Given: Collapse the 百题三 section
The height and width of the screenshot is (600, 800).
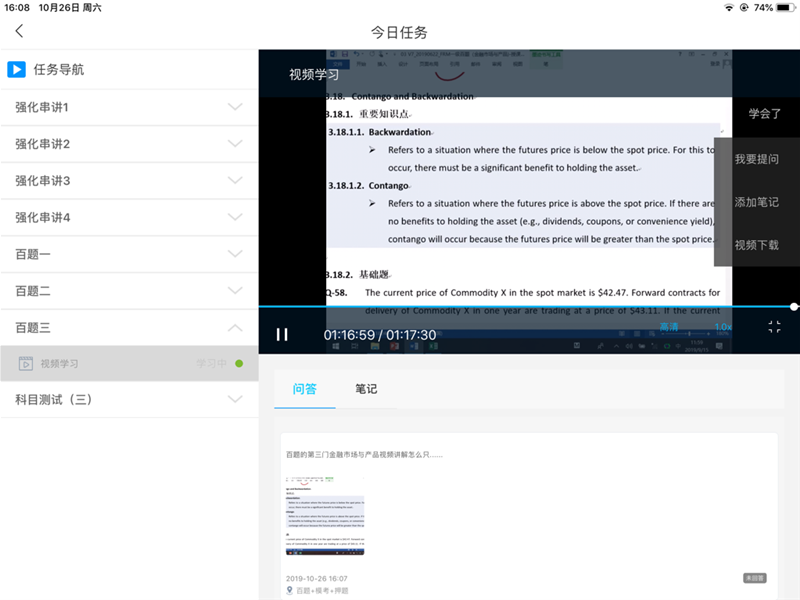Looking at the screenshot, I should (x=235, y=328).
